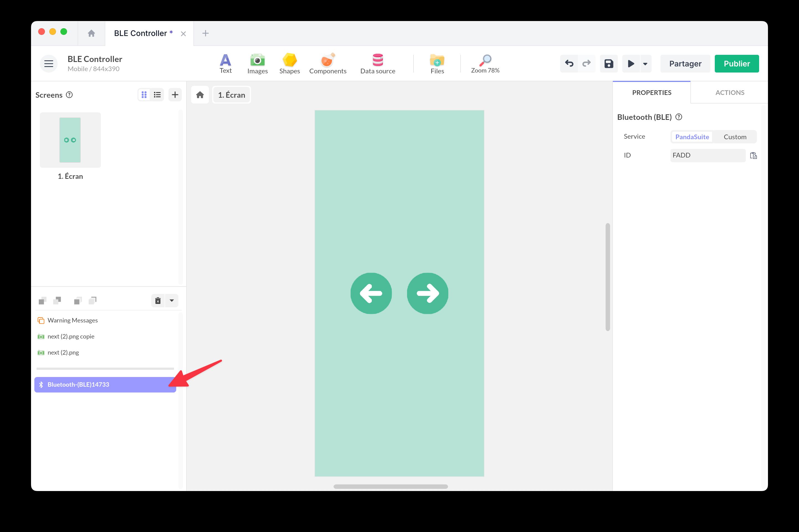Screen dimensions: 799x532
Task: Switch Service to Custom
Action: [735, 137]
